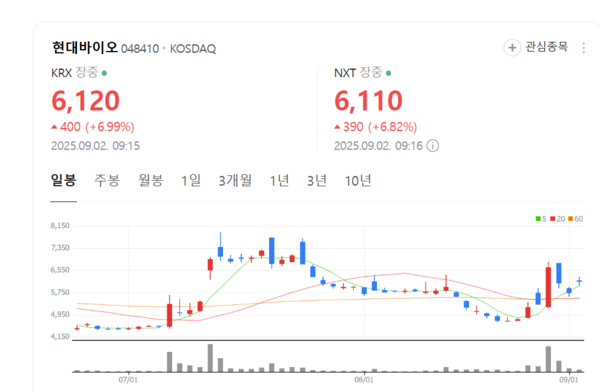
Task: Open the 1일 chart tab
Action: click(191, 180)
